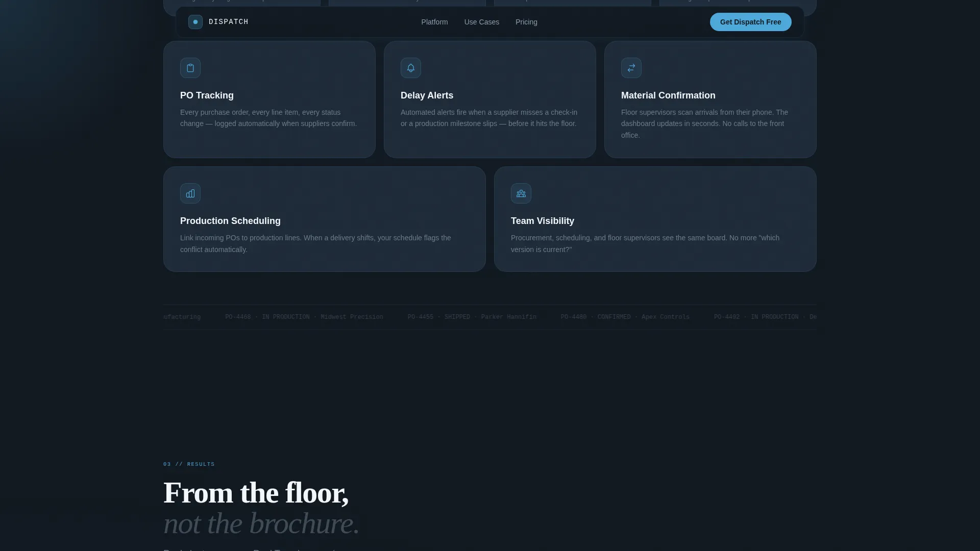
Task: Click the Production Scheduling description text
Action: 315,243
